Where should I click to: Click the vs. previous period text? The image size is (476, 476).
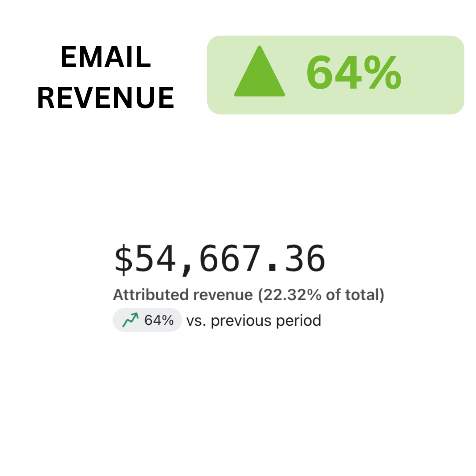[253, 320]
